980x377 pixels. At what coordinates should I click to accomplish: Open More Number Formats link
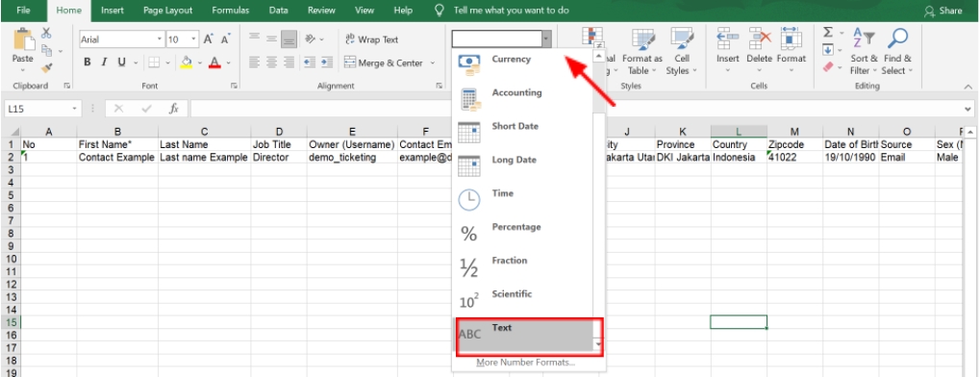point(525,363)
